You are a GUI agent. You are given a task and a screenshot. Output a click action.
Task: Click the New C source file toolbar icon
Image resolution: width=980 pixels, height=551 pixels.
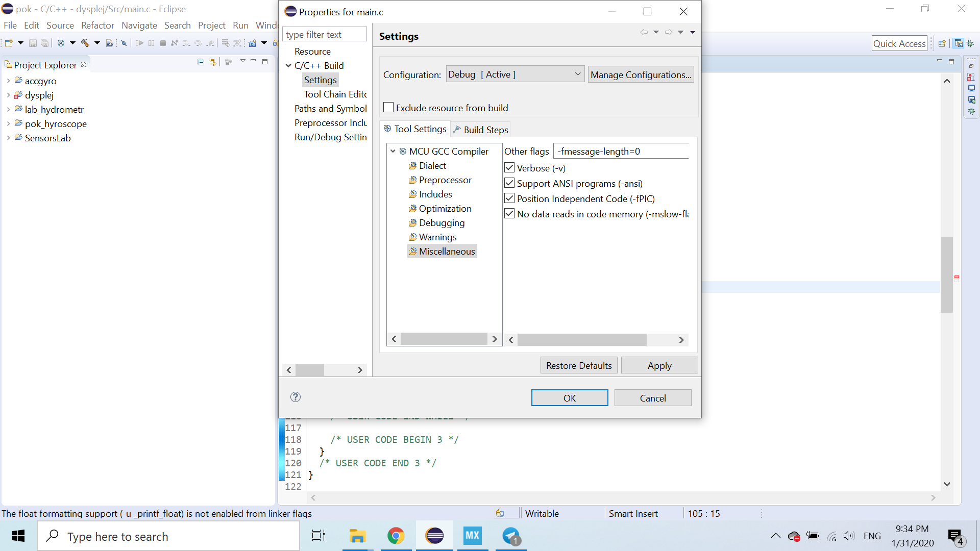click(x=252, y=43)
